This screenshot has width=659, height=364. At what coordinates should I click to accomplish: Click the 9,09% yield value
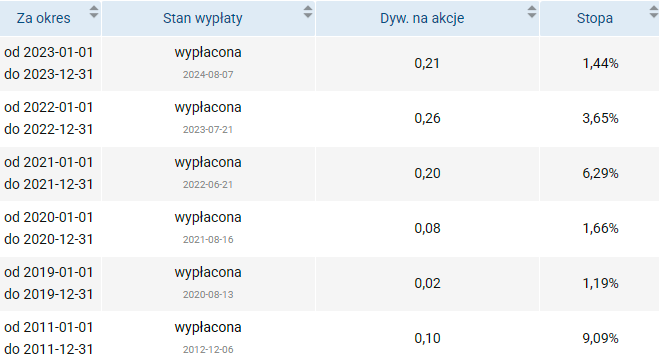(600, 338)
